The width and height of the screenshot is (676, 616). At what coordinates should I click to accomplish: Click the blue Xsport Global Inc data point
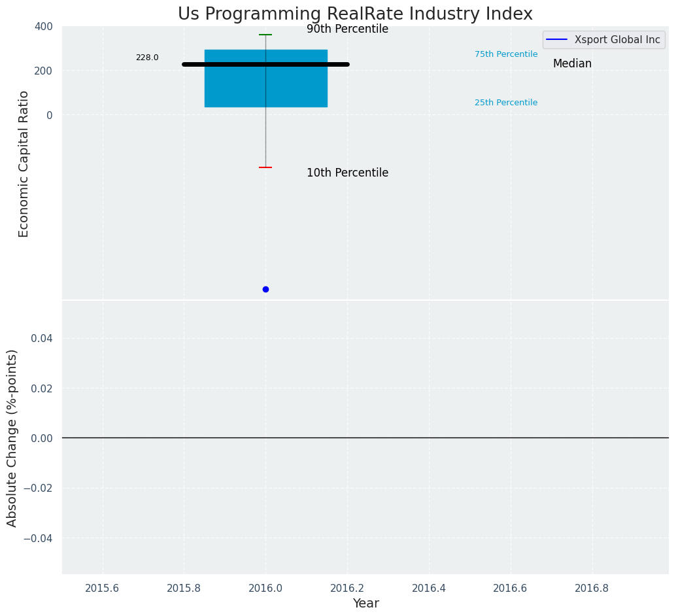point(265,289)
